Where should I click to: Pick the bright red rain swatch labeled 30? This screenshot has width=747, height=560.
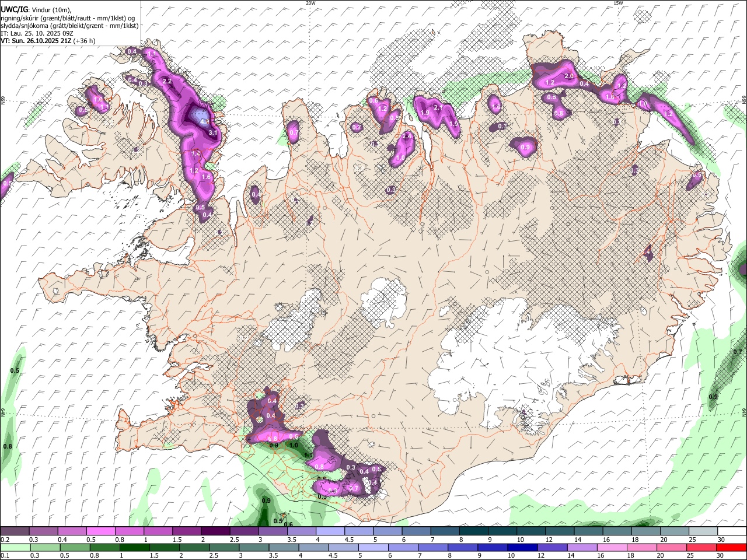point(732,547)
